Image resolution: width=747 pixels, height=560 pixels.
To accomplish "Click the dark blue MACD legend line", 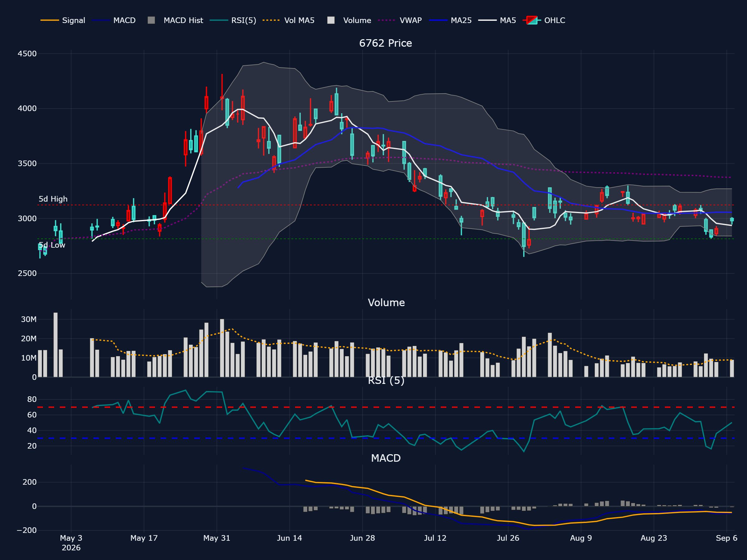I will click(x=101, y=20).
